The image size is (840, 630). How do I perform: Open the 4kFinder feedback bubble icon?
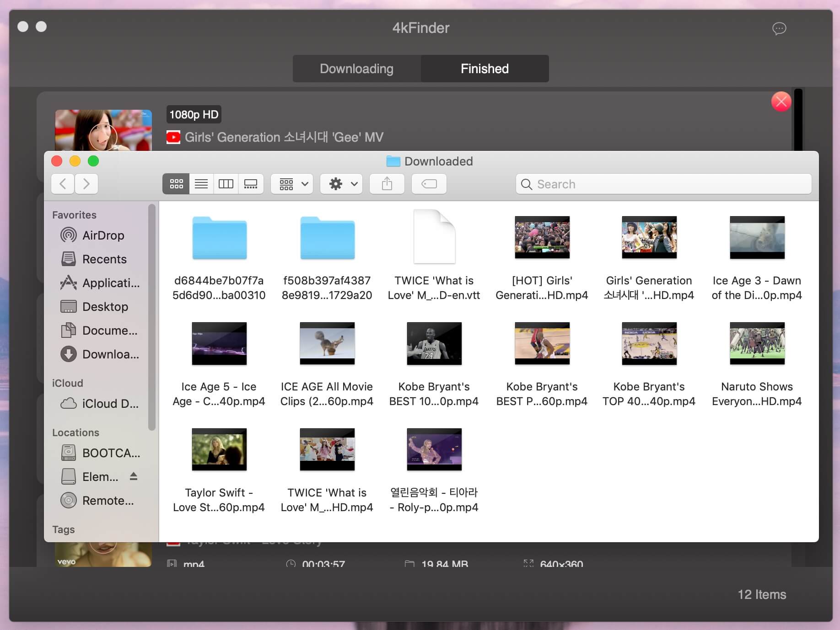(x=778, y=29)
